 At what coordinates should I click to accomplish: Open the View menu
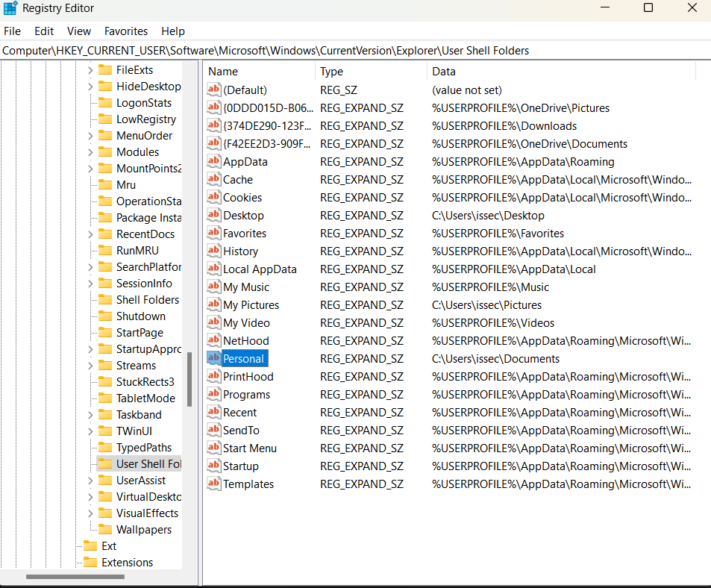[79, 31]
